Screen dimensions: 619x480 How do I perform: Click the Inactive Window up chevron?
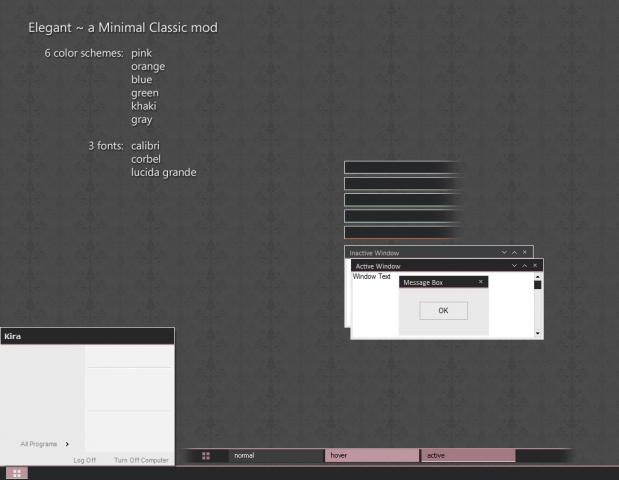[x=514, y=252]
